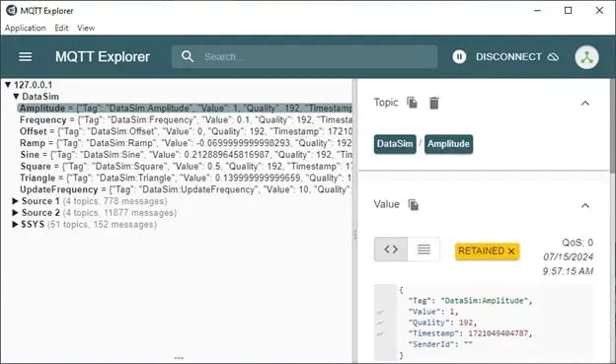The image size is (616, 364).
Task: Select the UpdateFrequency topic row
Action: click(x=186, y=189)
